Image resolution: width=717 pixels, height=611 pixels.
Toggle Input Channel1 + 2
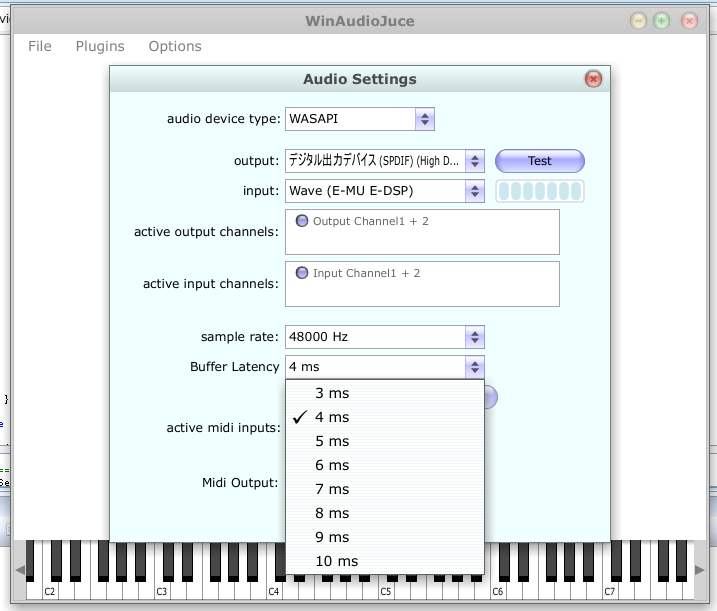click(302, 273)
